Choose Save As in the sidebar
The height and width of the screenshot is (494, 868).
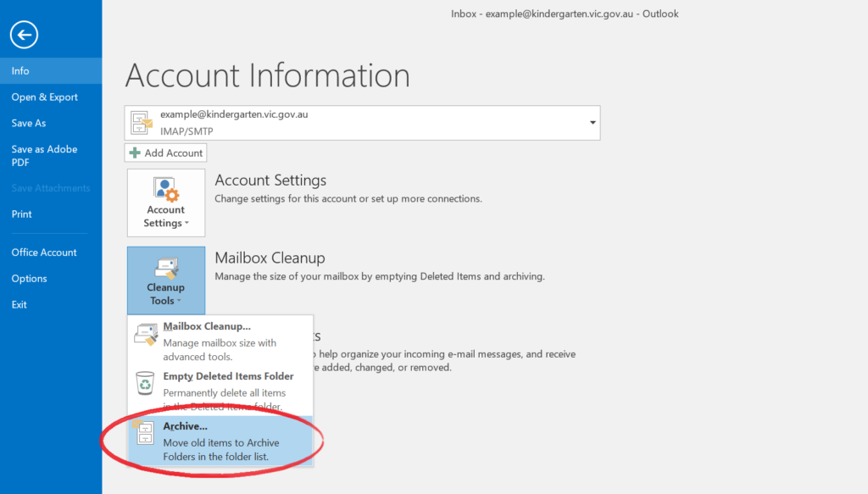click(x=51, y=123)
